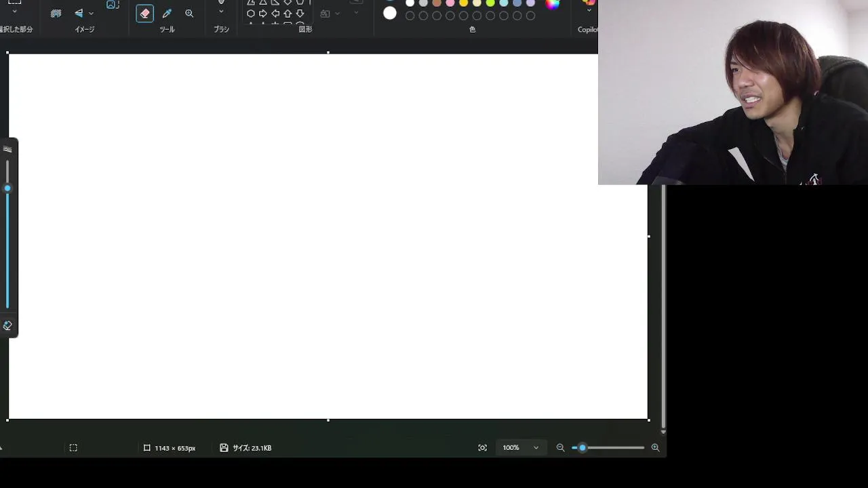Select the large white Color 2 circle
Viewport: 868px width, 488px height.
coord(390,13)
